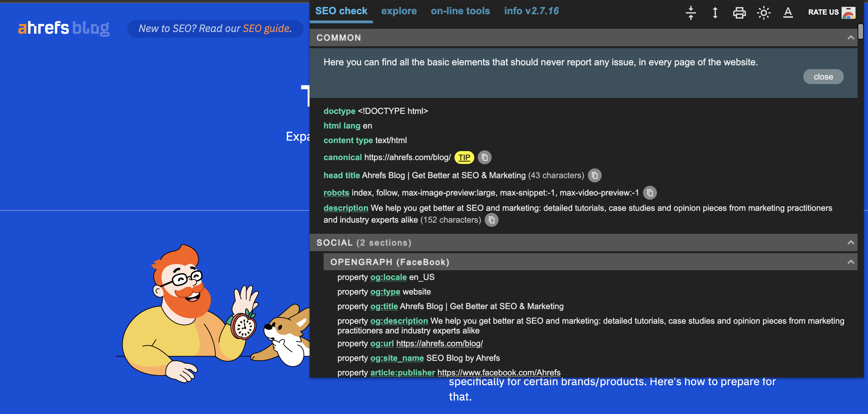This screenshot has height=414, width=868.
Task: Click the SEO check tab
Action: click(x=342, y=10)
